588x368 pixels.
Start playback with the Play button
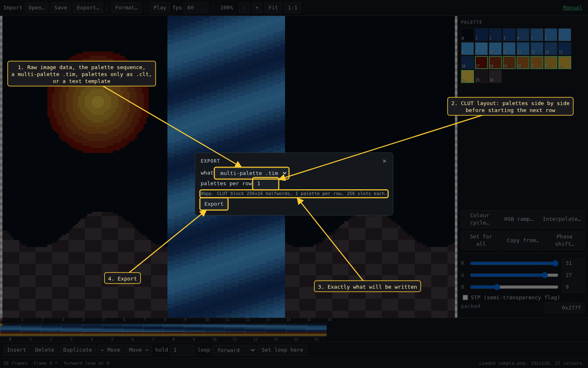pos(160,8)
